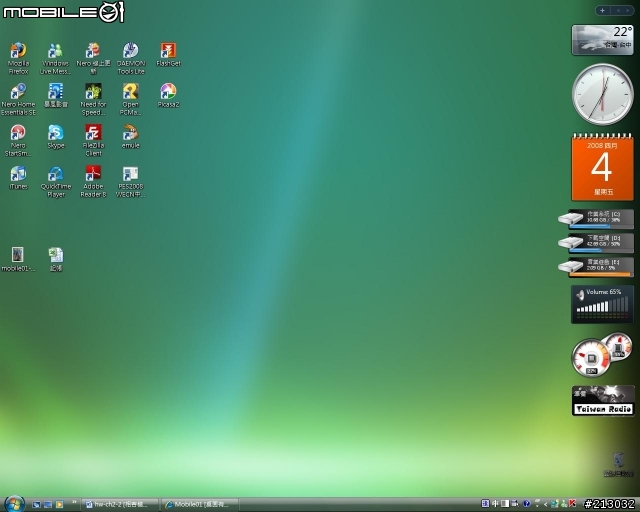Launch DAEMON Tools Lite shortcut

(131, 58)
